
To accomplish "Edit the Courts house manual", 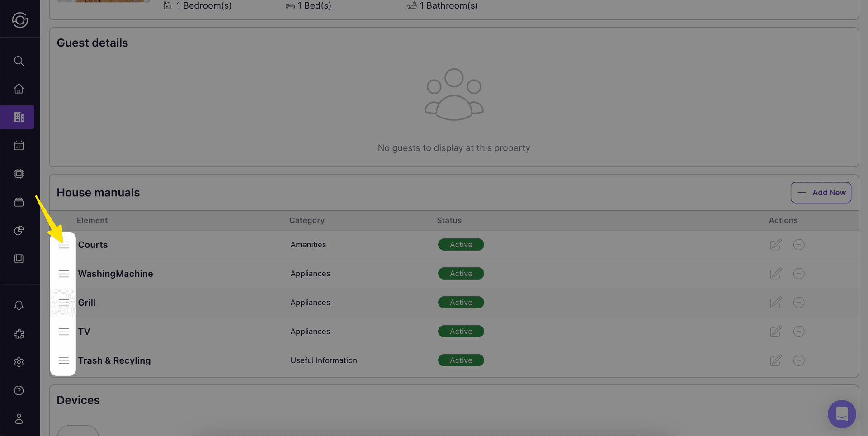I will coord(775,244).
